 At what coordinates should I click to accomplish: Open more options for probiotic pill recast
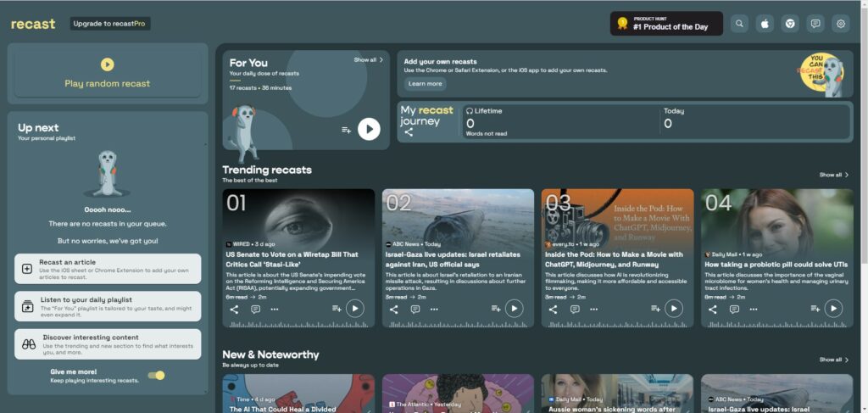753,310
